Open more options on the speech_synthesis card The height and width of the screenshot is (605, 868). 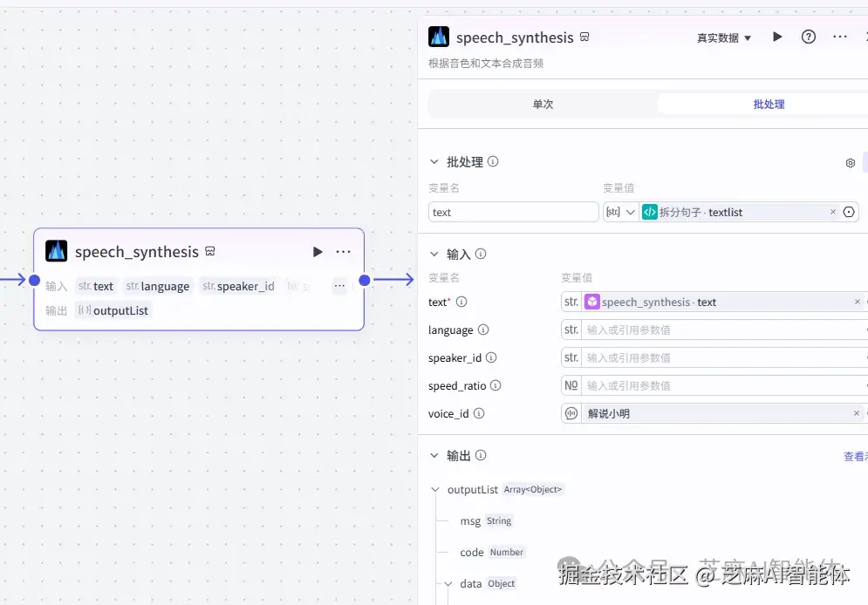pyautogui.click(x=343, y=251)
